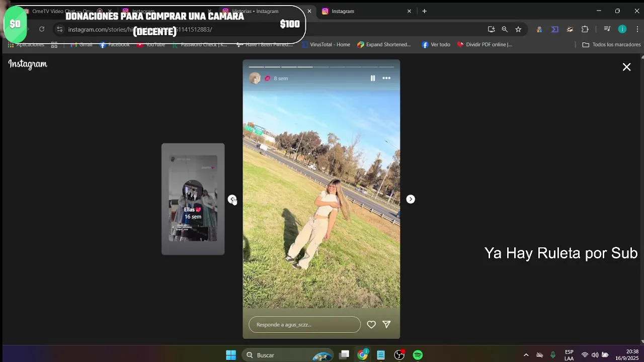
Task: Open Google Chrome from the taskbar
Action: pos(363,355)
